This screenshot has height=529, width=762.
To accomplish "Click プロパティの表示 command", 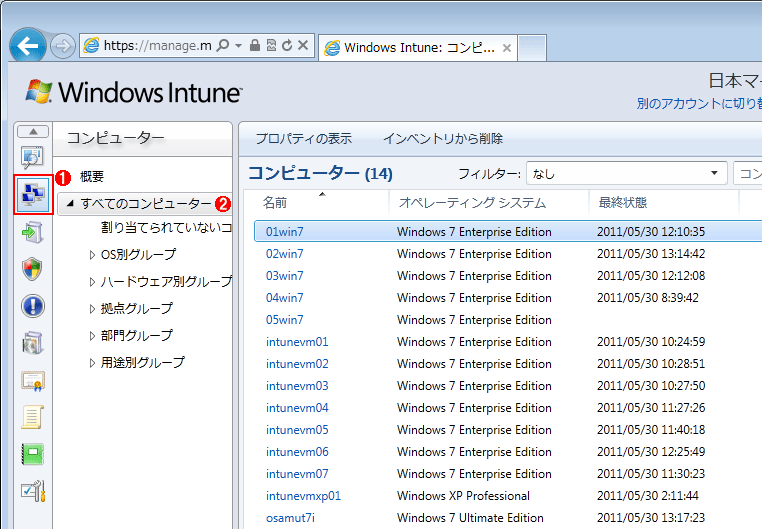I will (304, 139).
